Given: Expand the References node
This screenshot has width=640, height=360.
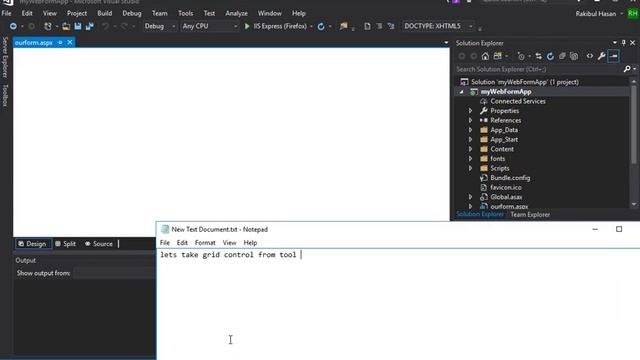Looking at the screenshot, I should click(x=470, y=120).
